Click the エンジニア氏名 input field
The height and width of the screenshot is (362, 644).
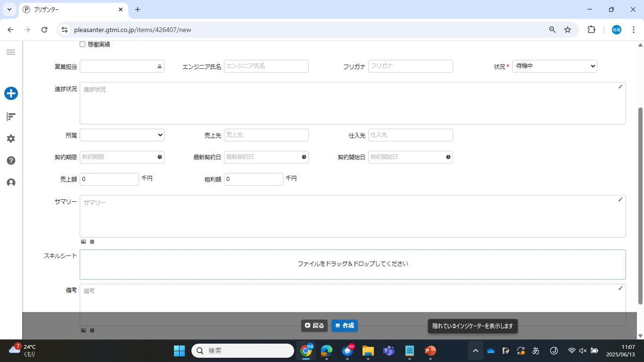coord(266,66)
